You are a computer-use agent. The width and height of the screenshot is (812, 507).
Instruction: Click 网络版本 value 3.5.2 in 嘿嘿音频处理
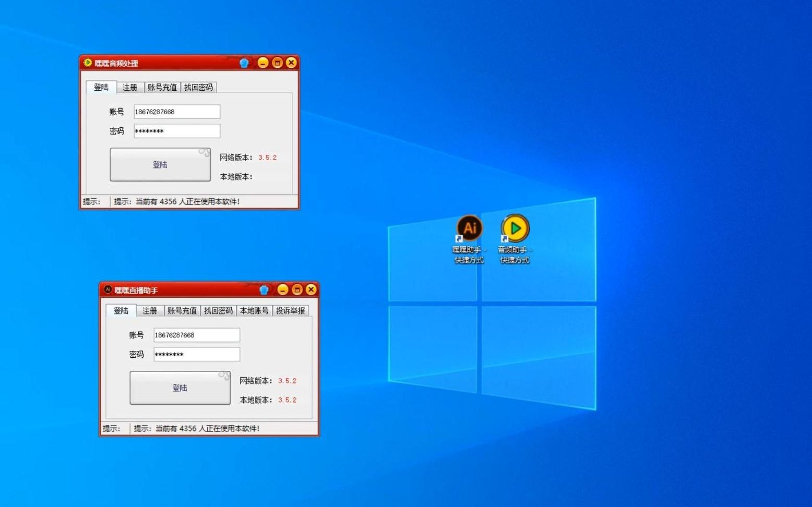[x=268, y=158]
